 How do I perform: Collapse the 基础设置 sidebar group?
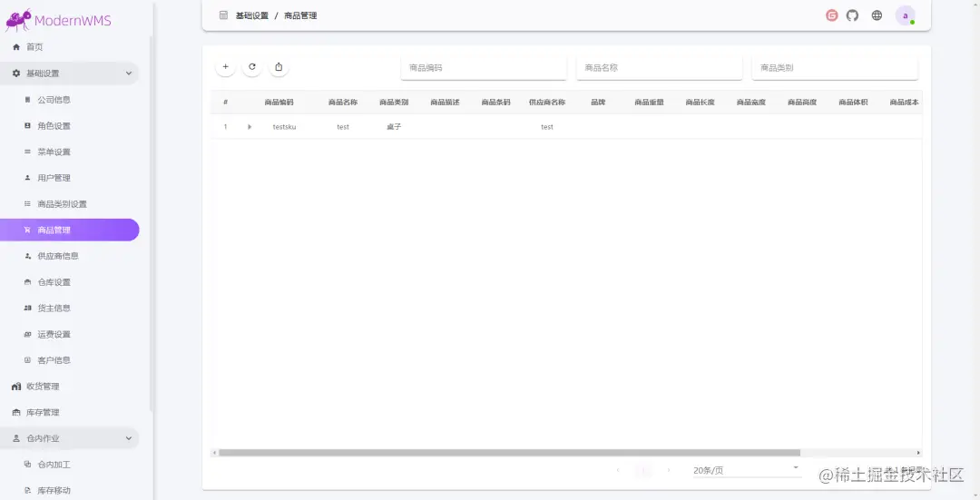click(x=70, y=74)
